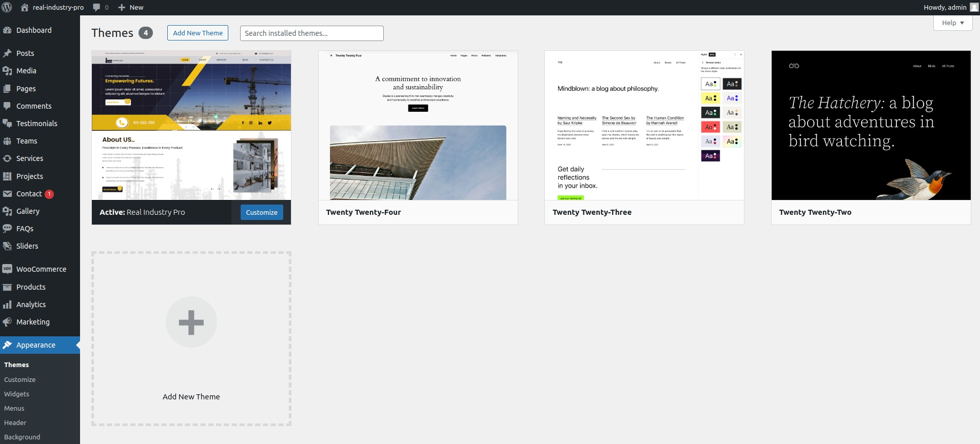The width and height of the screenshot is (980, 444).
Task: Open the Customize submenu item
Action: click(x=20, y=380)
